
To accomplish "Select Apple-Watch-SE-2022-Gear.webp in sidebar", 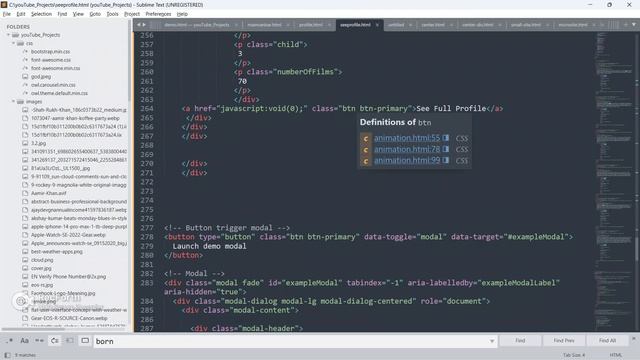I will click(x=68, y=235).
